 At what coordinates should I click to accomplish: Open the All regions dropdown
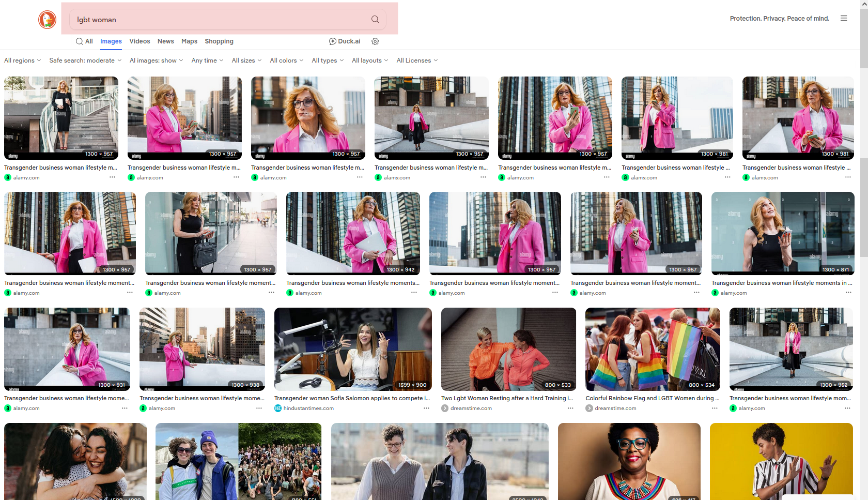22,60
